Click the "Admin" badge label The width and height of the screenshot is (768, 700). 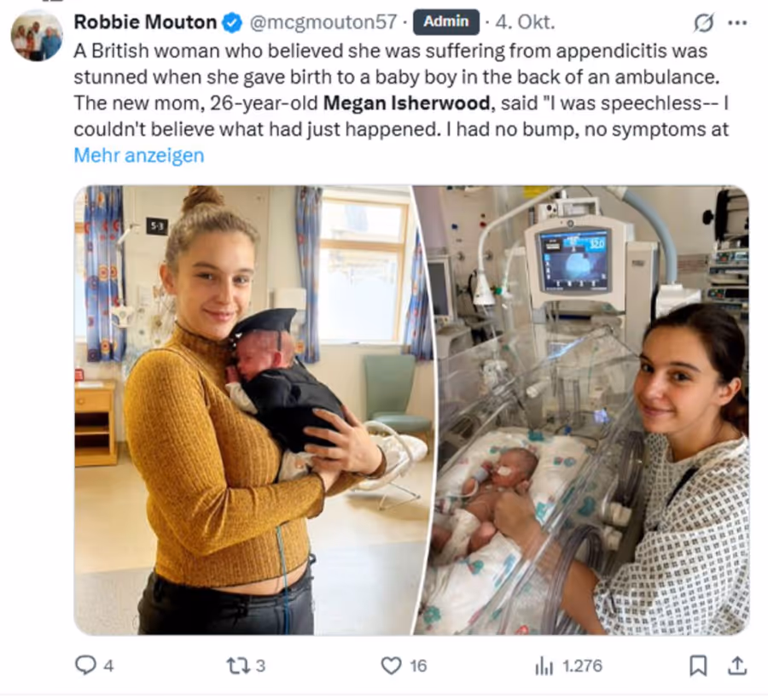click(x=445, y=21)
